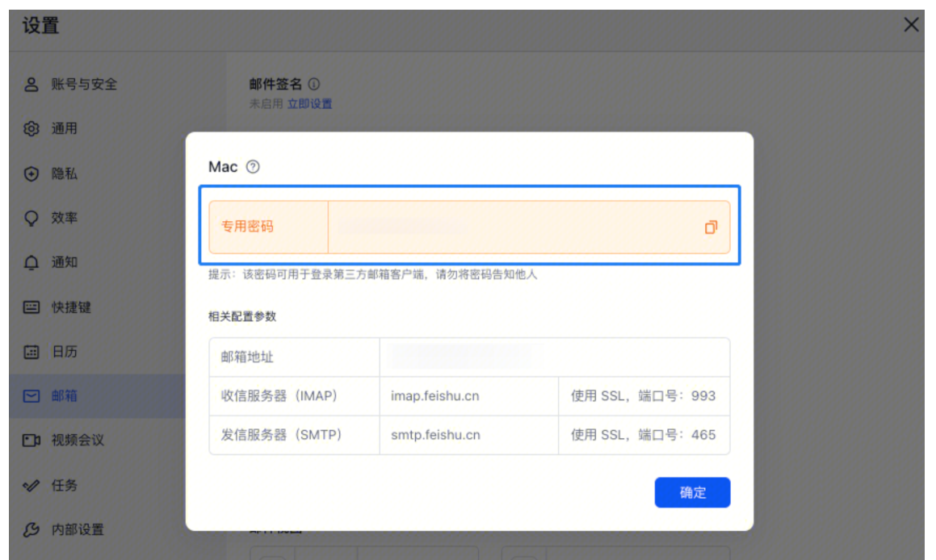Click the password hint text starting 提示
Viewport: 936px width, 560px height.
pyautogui.click(x=373, y=274)
